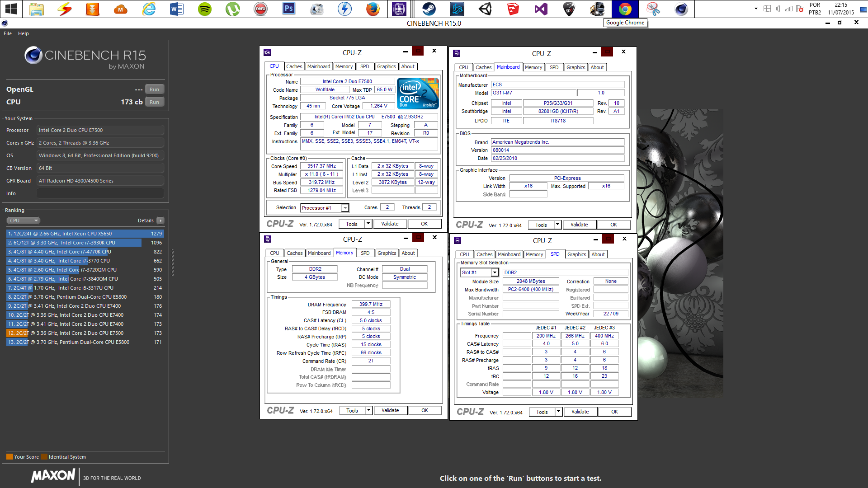Open the Processor #1 selection dropdown

(x=345, y=208)
